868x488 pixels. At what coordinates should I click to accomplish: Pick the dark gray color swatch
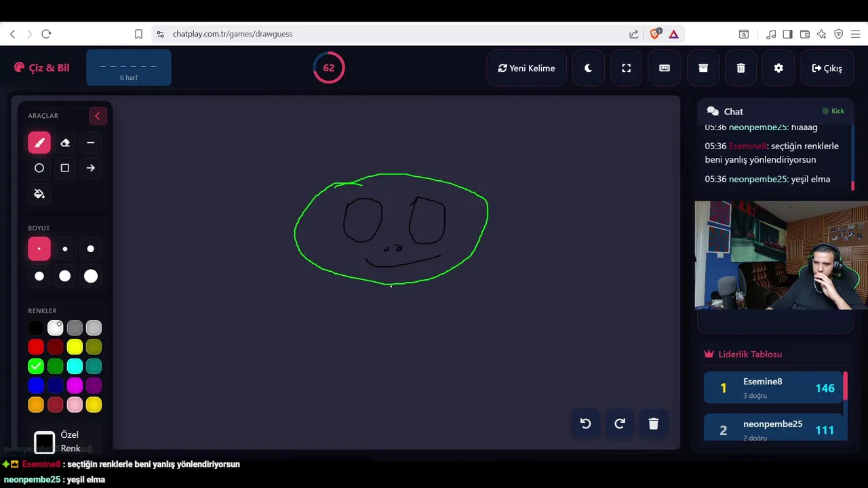tap(75, 328)
